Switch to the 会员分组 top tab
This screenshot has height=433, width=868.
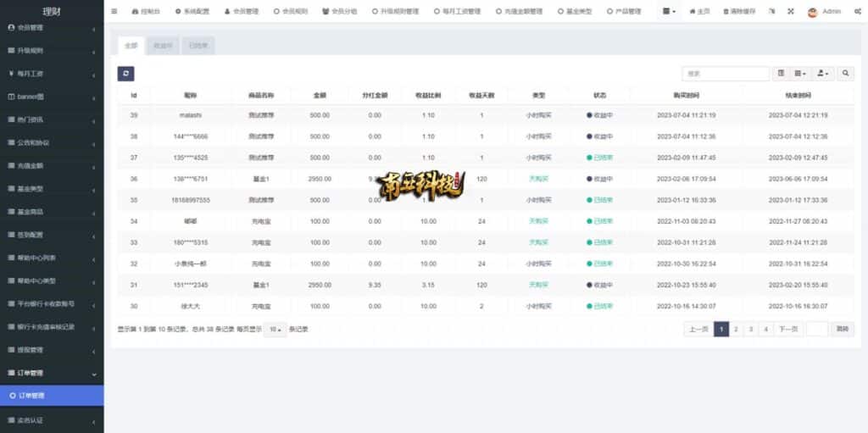pos(340,11)
